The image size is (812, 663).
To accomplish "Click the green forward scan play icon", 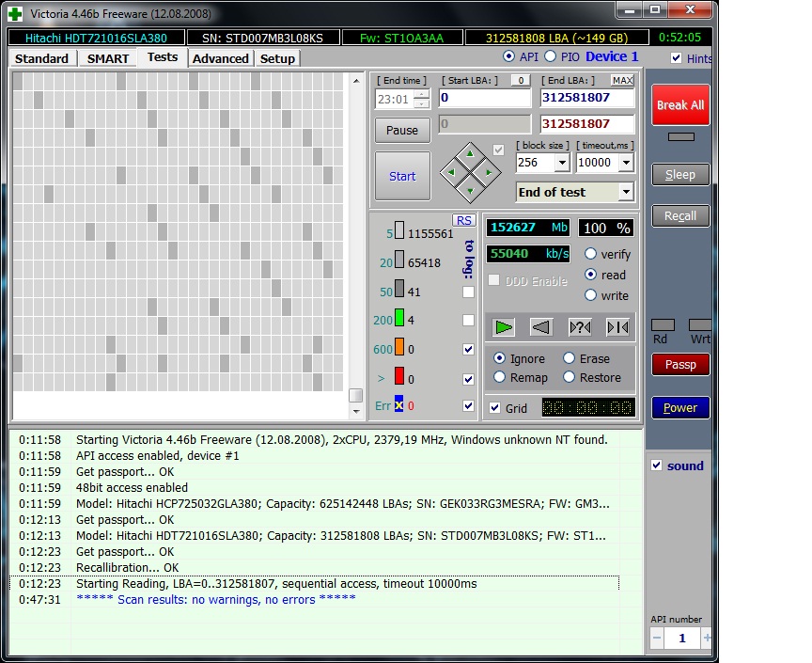I will point(505,327).
